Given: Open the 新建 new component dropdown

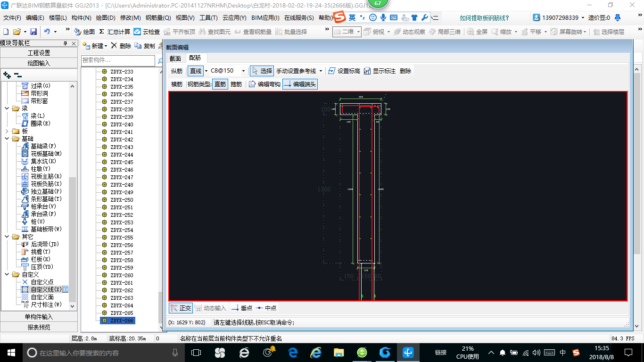Looking at the screenshot, I should 106,46.
